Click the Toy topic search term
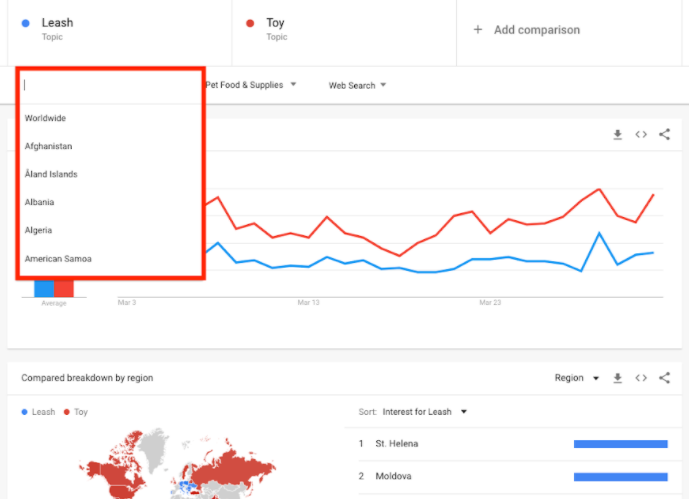Viewport: 689px width, 499px height. [x=276, y=23]
